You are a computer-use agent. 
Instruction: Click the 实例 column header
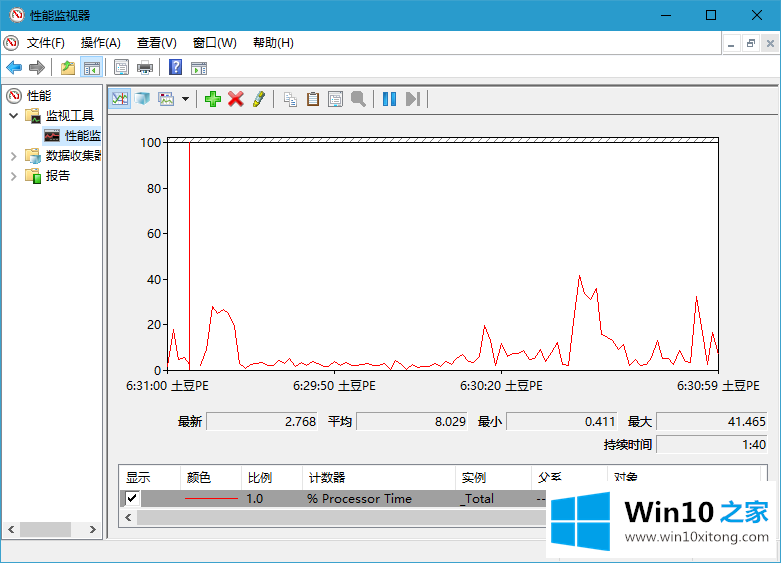coord(493,477)
